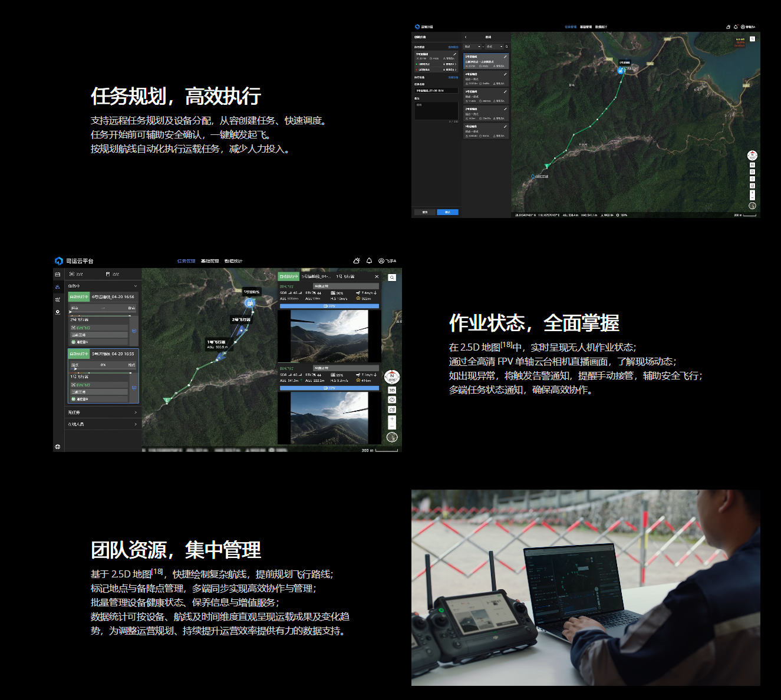This screenshot has width=781, height=700.
Task: Click the mission progress bar showing 8%
Action: tap(103, 365)
